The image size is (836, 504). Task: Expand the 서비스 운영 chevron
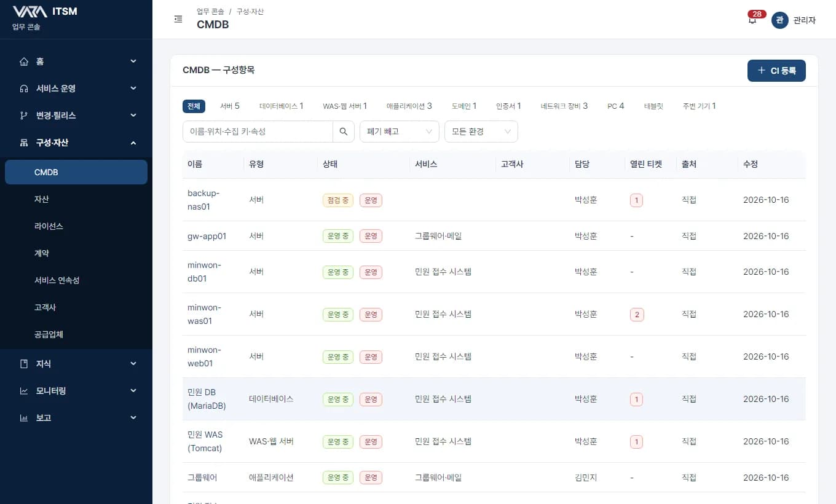(x=133, y=89)
